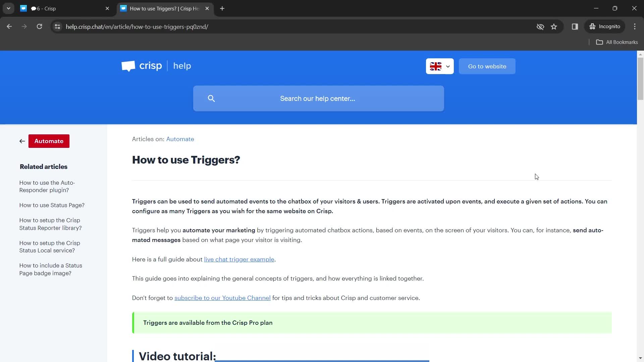Close the 6 - Crisp tab
Viewport: 644px width, 362px height.
[107, 9]
